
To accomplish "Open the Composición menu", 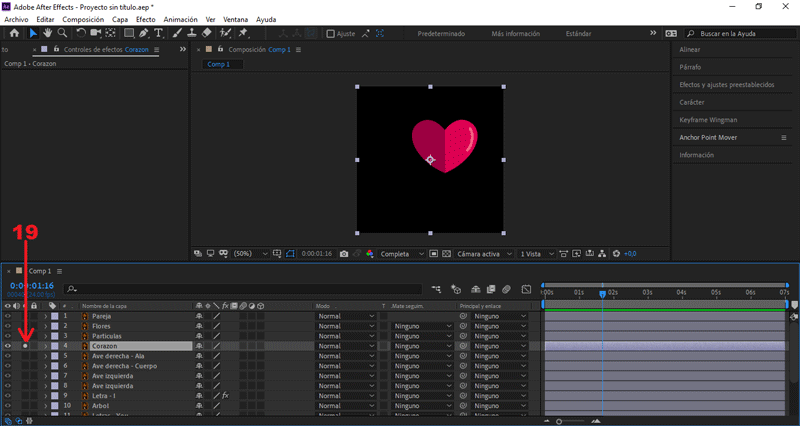I will coord(82,19).
